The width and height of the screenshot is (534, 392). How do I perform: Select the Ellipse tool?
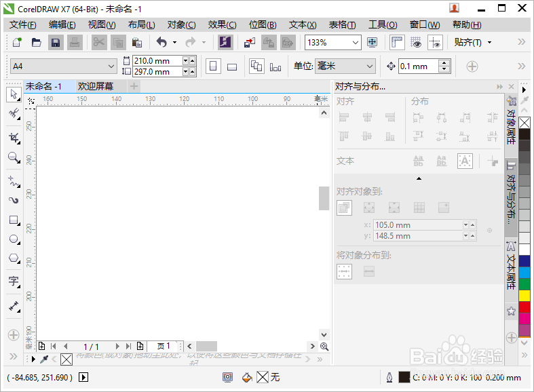click(14, 239)
